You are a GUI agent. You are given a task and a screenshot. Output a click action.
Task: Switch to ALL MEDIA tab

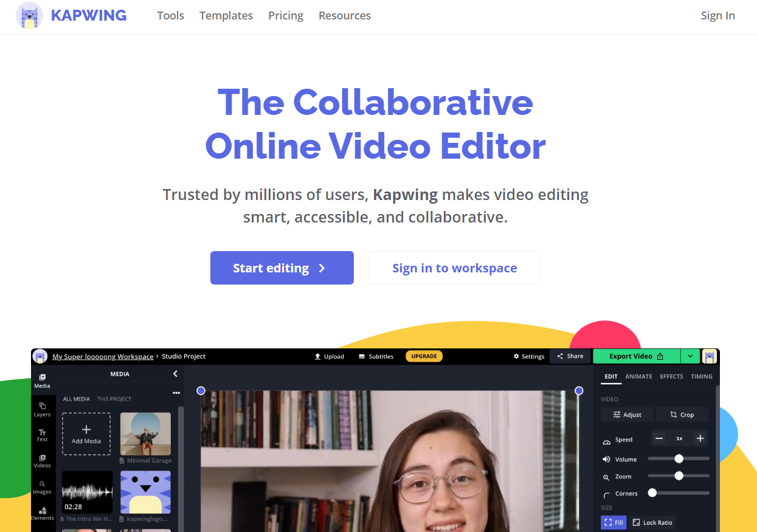coord(77,399)
